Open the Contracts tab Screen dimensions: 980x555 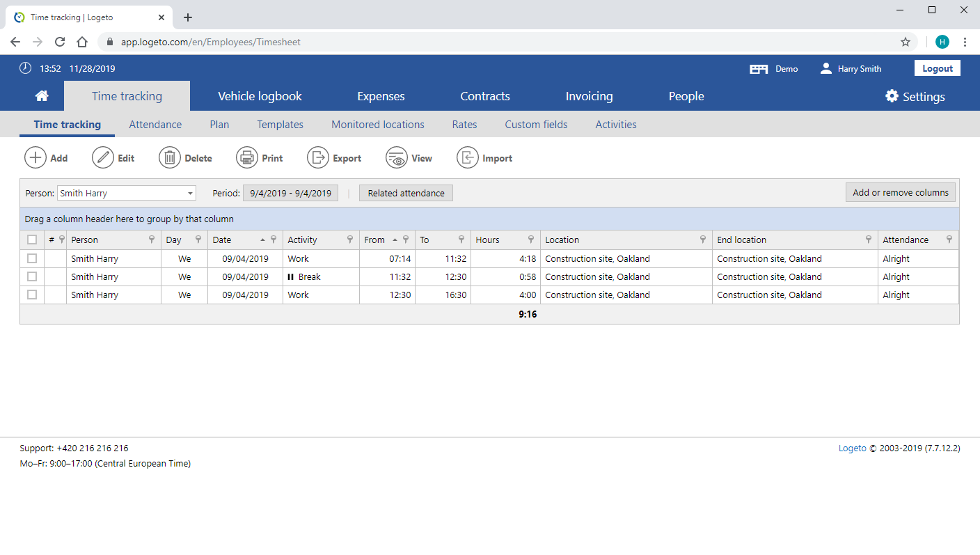point(485,96)
